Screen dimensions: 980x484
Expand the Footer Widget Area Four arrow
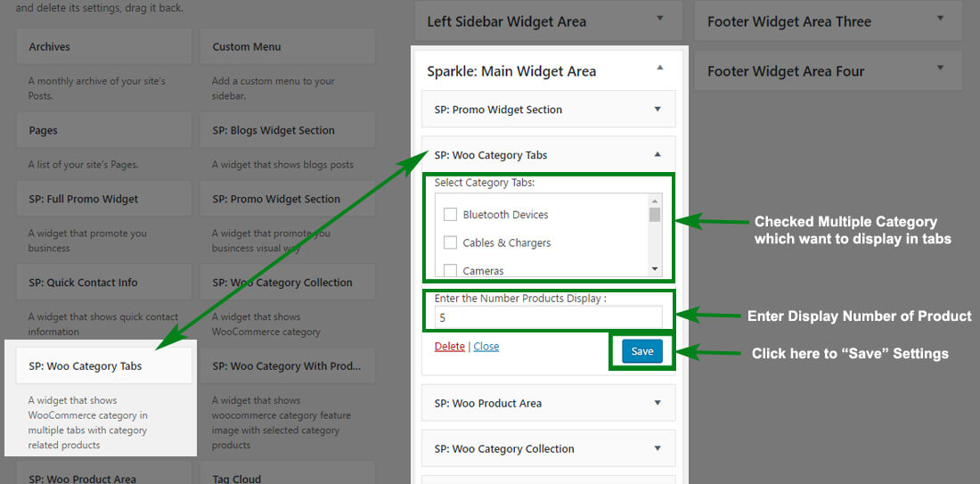click(x=940, y=68)
